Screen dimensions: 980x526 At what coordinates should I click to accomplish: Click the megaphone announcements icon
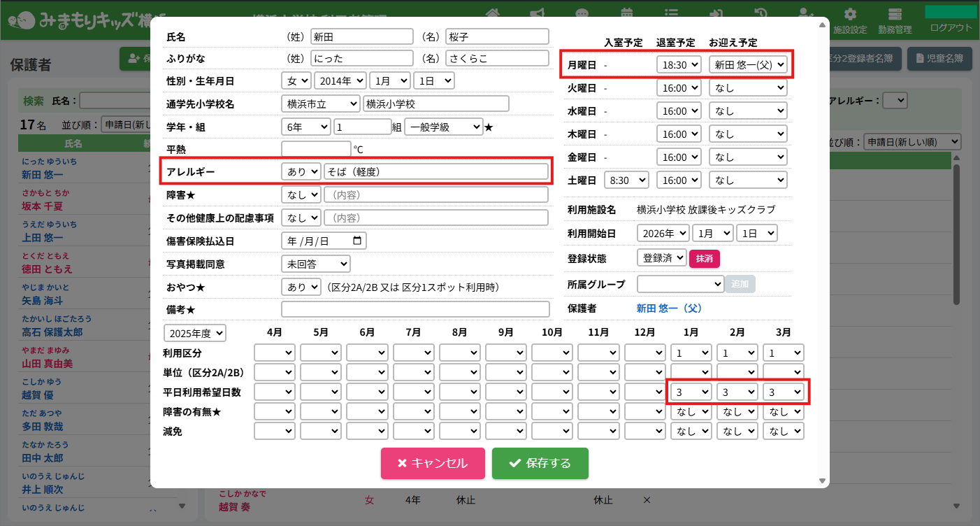coord(538,13)
